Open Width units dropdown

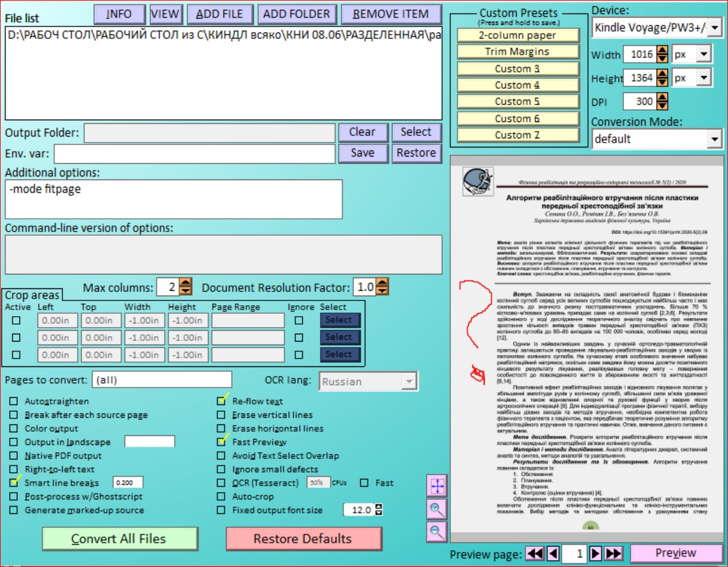pos(705,54)
